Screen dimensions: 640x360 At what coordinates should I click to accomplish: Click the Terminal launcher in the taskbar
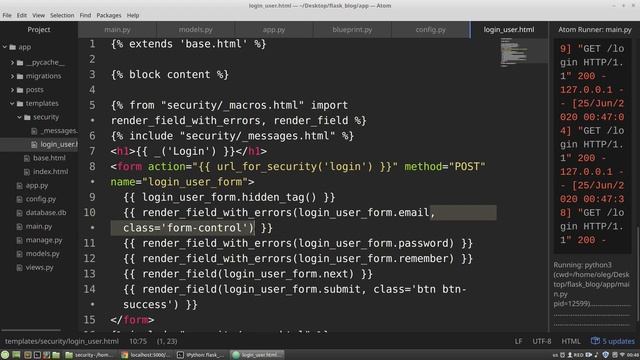[x=37, y=355]
